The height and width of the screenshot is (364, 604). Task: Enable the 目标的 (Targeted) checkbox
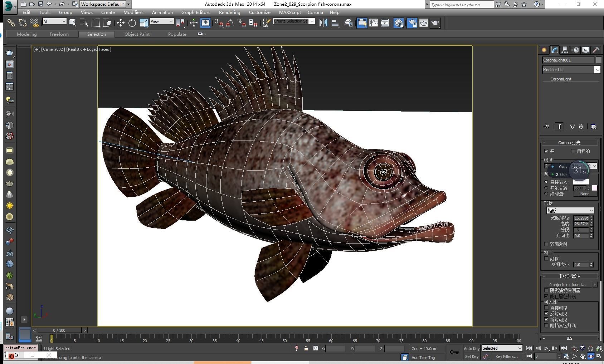coord(573,151)
